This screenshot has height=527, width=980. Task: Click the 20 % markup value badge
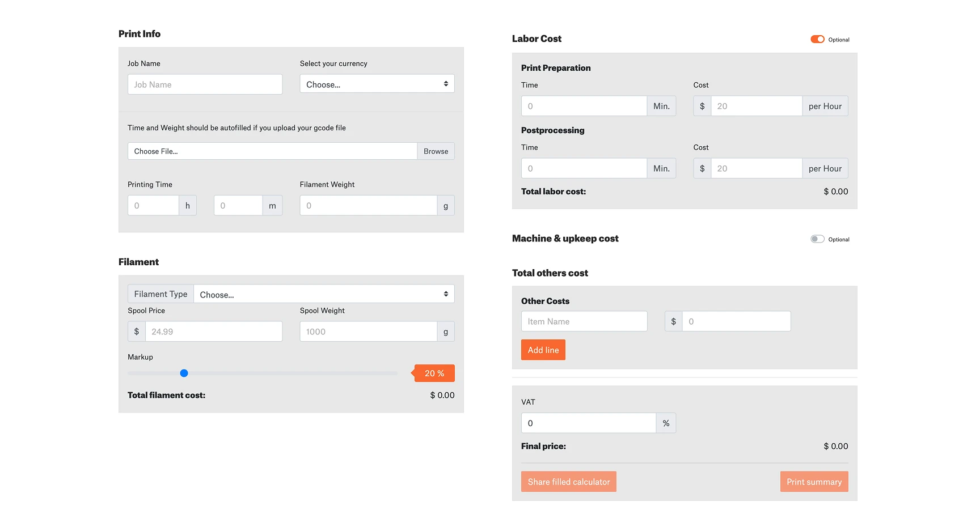[434, 373]
